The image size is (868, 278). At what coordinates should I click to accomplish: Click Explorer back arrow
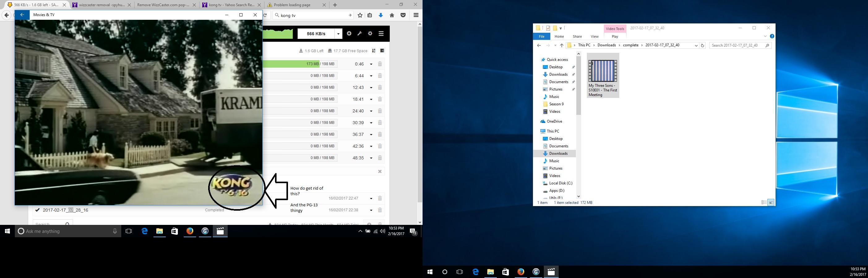coord(539,45)
